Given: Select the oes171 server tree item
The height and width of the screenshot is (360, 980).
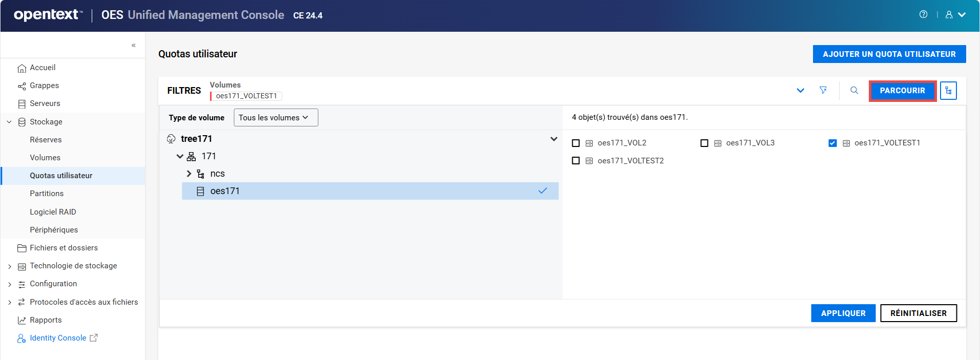Looking at the screenshot, I should click(x=225, y=191).
